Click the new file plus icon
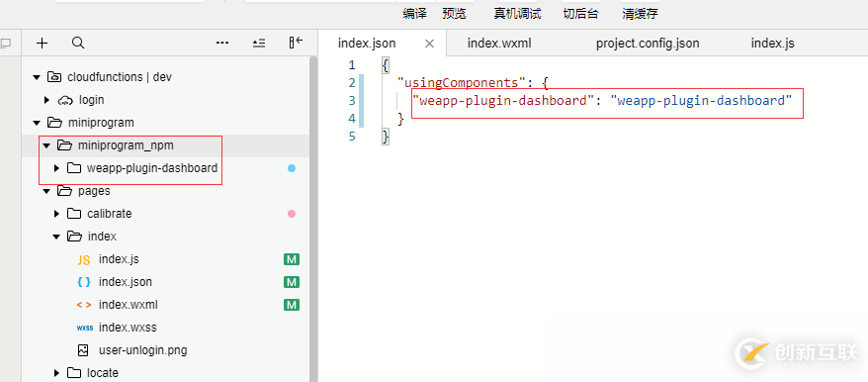 pos(43,44)
